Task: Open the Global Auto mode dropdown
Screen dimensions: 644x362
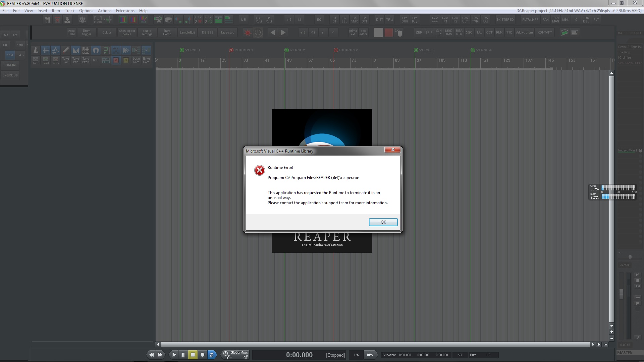Action: click(x=236, y=355)
